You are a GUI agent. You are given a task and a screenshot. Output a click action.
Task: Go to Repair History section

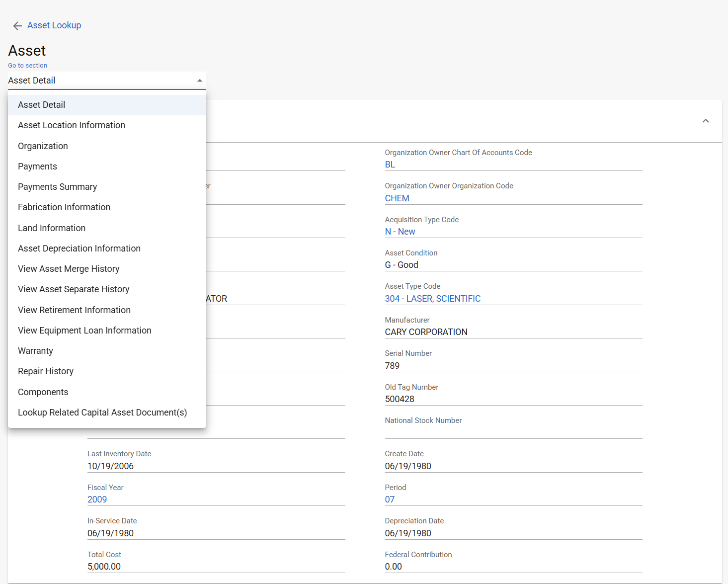point(46,371)
